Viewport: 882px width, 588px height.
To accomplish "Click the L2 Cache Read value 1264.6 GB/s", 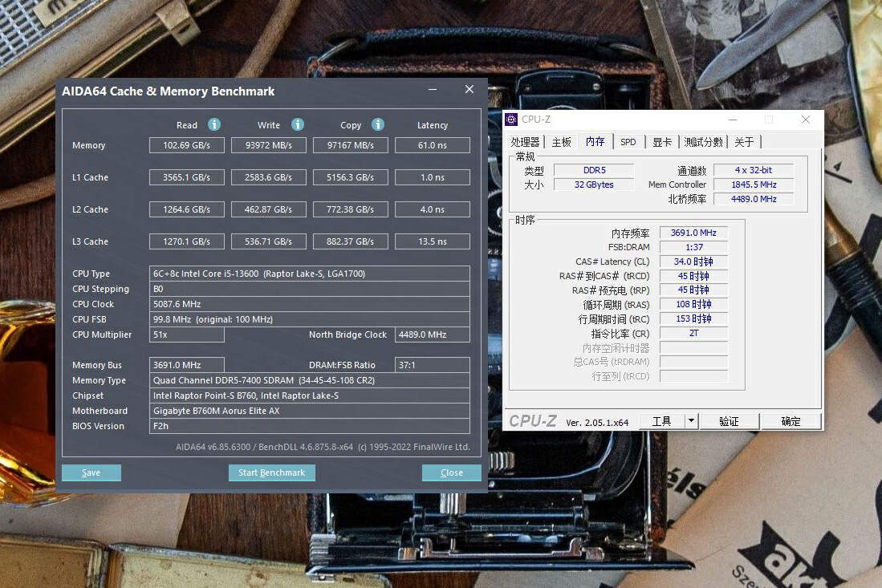I will [187, 209].
